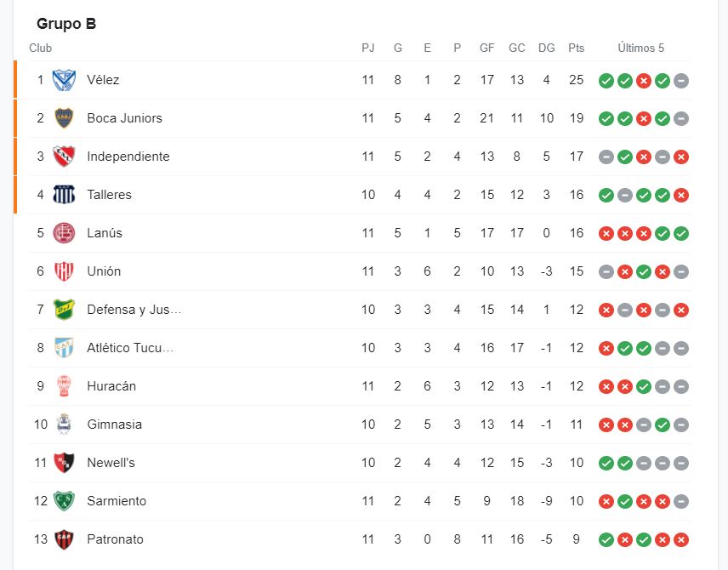
Task: Click the Atlético Tucumán crest icon
Action: [x=64, y=348]
